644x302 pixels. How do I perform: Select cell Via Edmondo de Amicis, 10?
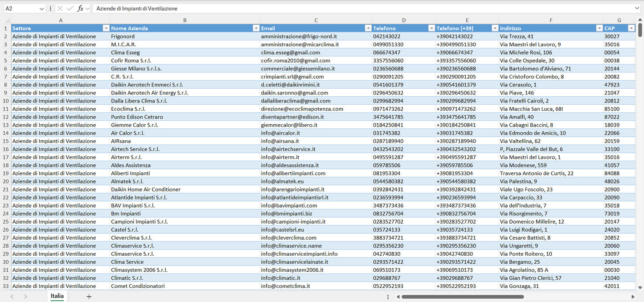pos(551,133)
